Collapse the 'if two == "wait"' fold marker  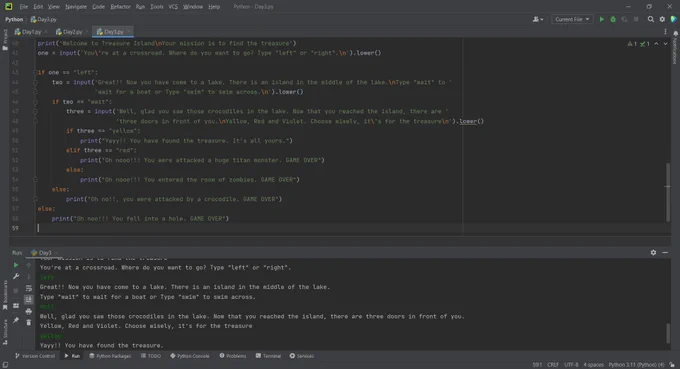pyautogui.click(x=35, y=101)
